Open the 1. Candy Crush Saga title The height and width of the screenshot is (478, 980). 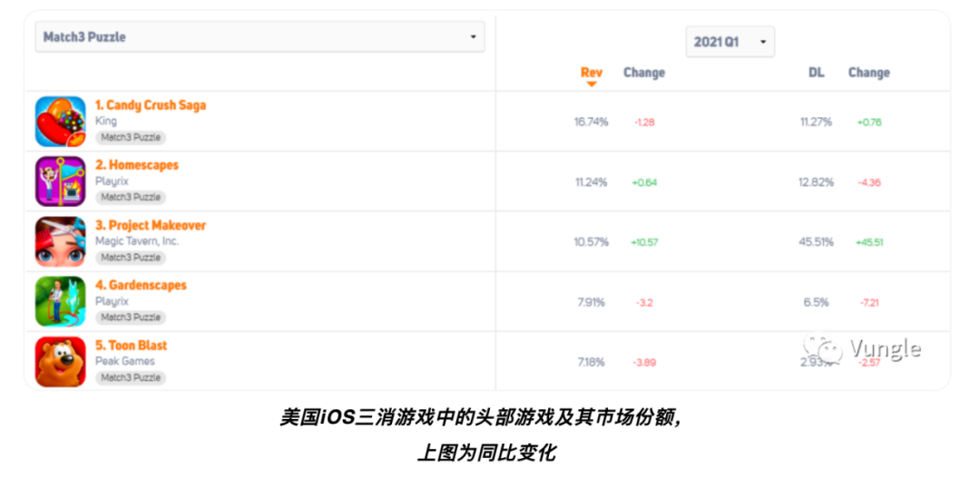click(x=151, y=105)
